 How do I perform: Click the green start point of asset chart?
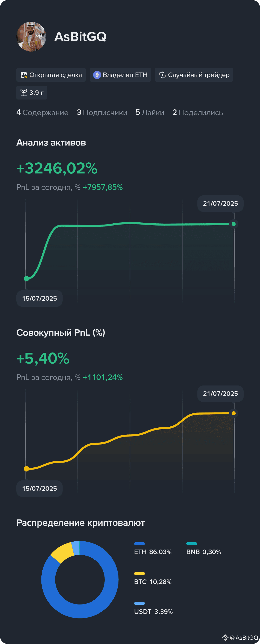[x=26, y=279]
